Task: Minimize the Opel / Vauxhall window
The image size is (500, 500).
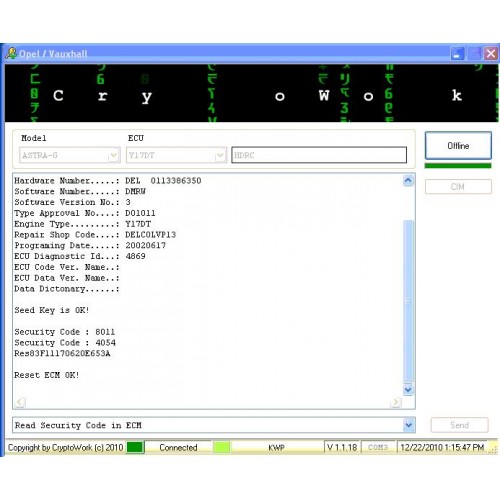Action: pyautogui.click(x=457, y=53)
